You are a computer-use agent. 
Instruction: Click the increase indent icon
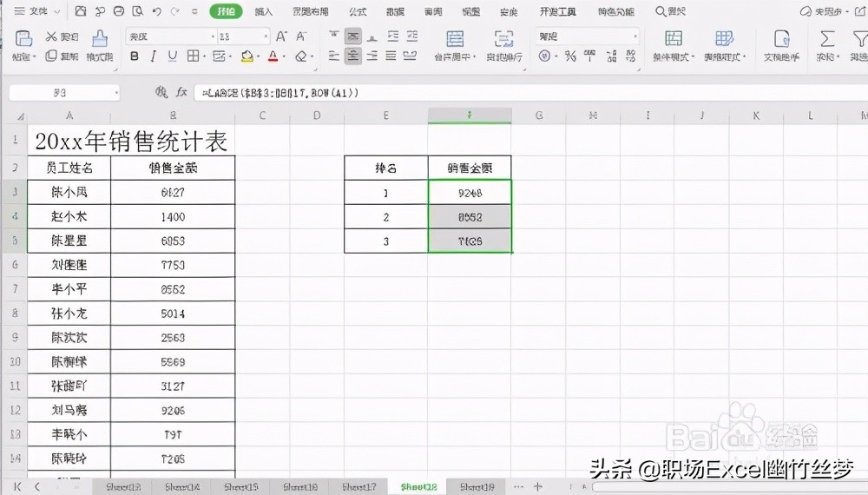412,36
